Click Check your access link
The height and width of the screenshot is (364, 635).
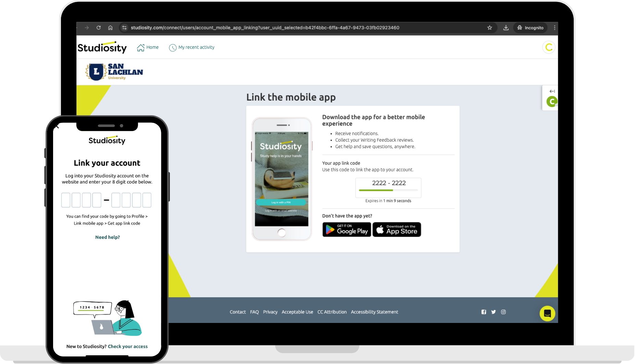click(x=128, y=346)
